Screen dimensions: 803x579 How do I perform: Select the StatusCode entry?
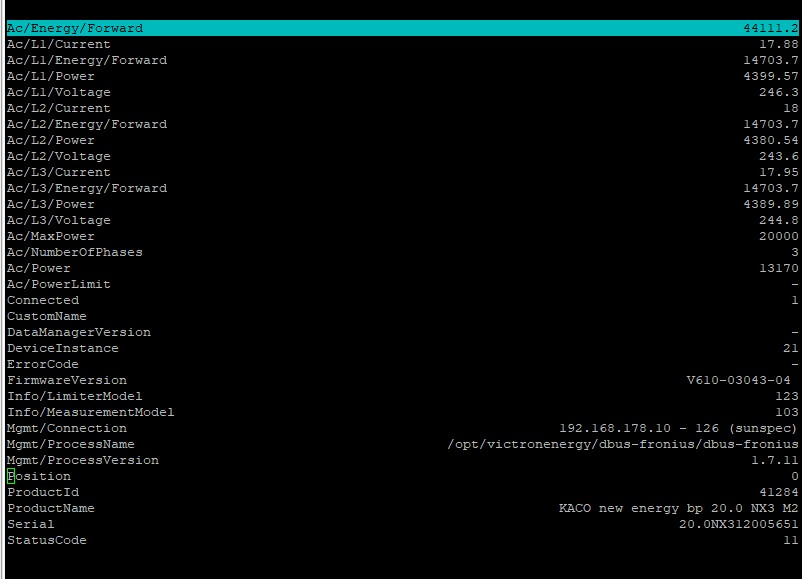[402, 540]
